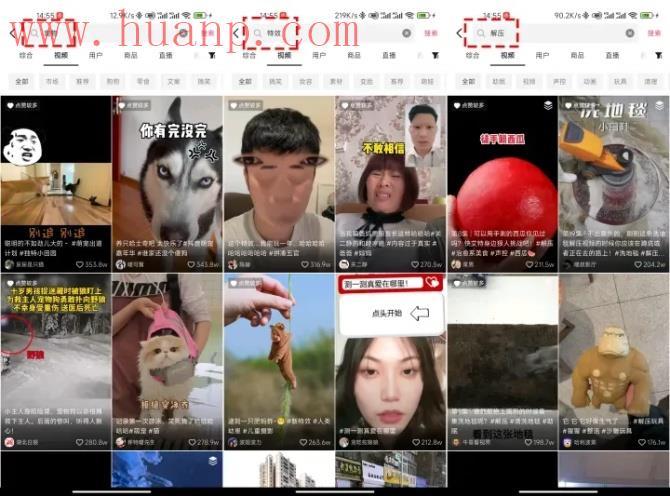Viewport: 670px width, 496px height.
Task: Open the author avatar on the watermelon video
Action: pos(456,264)
